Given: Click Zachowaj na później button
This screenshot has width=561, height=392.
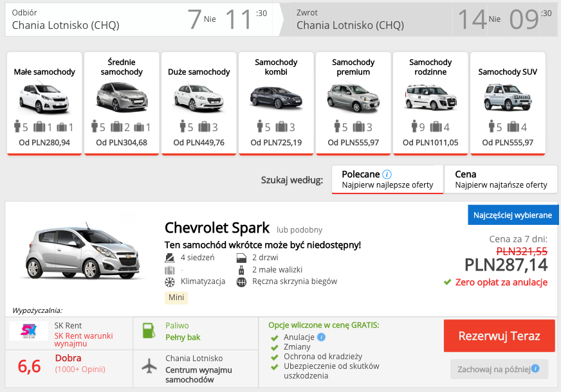Looking at the screenshot, I should pos(499,369).
